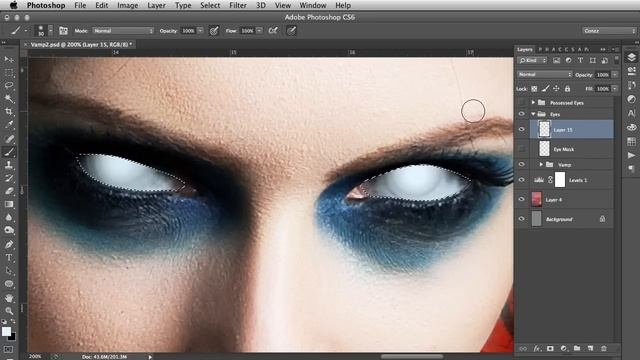The image size is (640, 360).
Task: Select the Healing Brush tool
Action: coord(9,138)
